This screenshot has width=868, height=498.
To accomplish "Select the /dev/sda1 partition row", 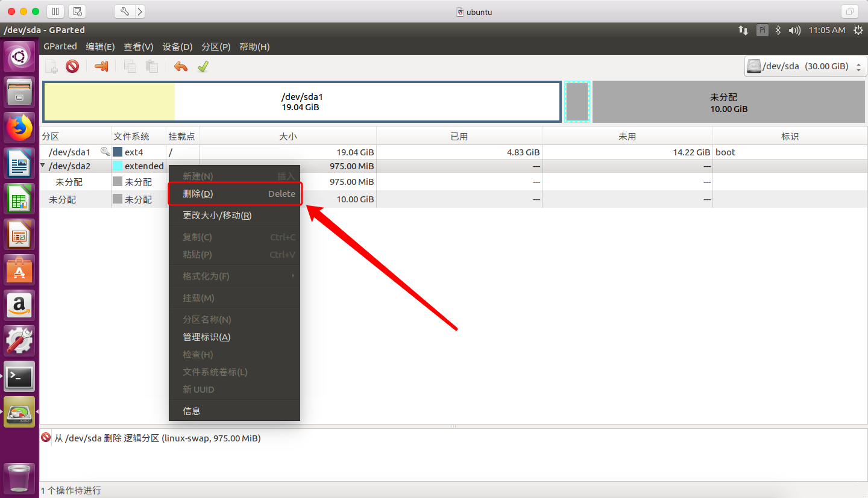I will [453, 152].
